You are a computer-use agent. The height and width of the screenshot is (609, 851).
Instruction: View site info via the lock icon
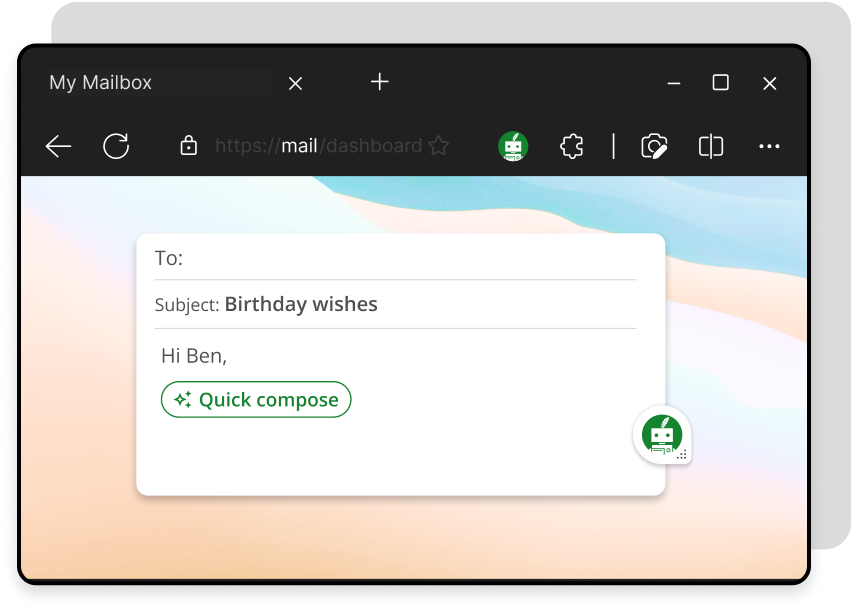coord(188,147)
